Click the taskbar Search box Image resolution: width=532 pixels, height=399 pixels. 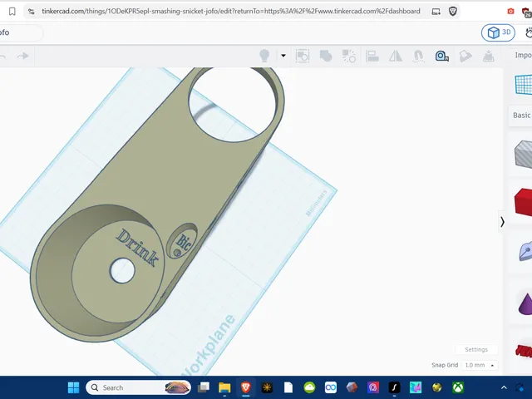139,387
